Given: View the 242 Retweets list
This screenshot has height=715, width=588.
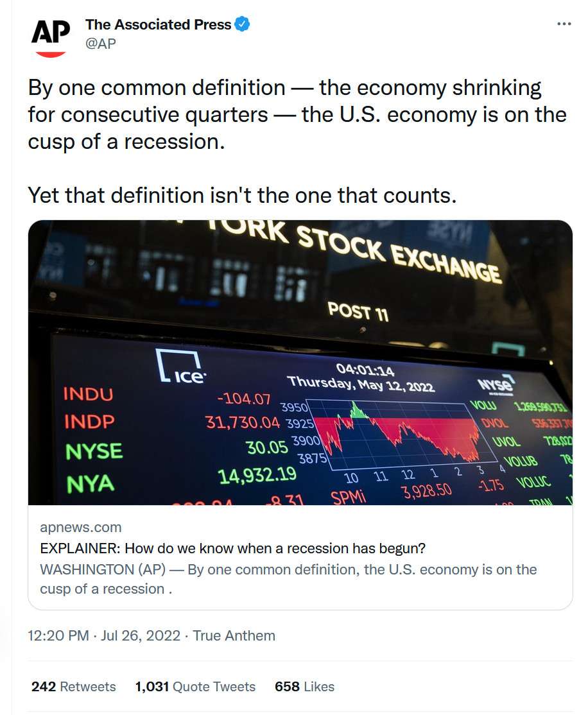Looking at the screenshot, I should pos(73,687).
